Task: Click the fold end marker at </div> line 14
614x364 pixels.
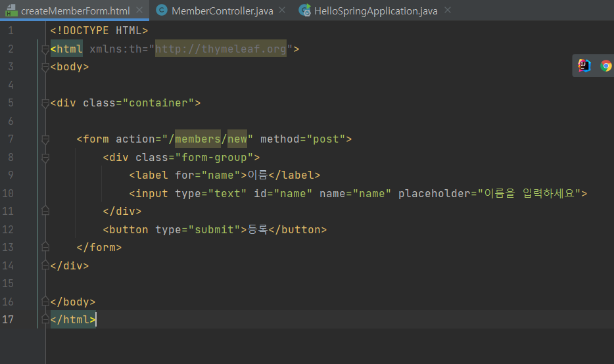Action: pos(45,265)
